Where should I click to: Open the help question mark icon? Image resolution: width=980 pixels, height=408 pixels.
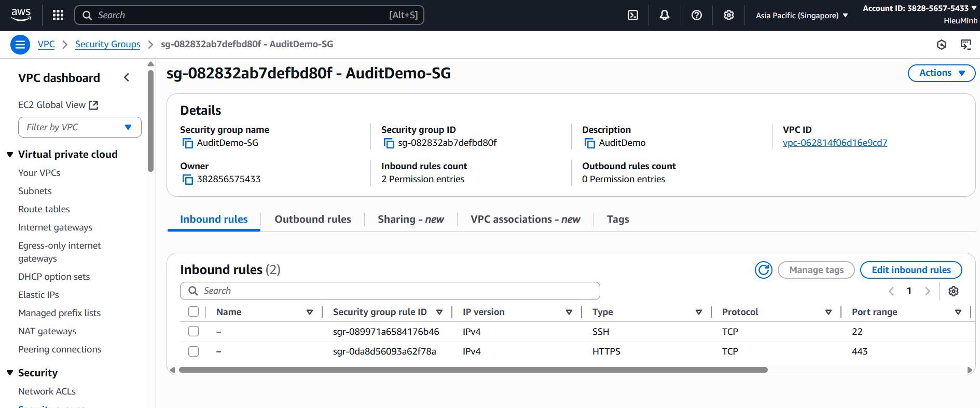point(697,15)
